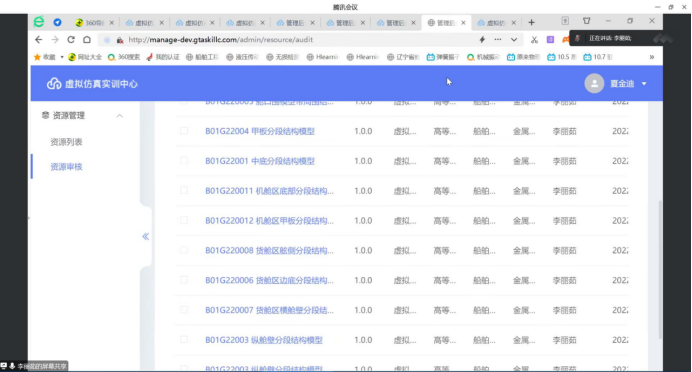Screen dimensions: 692x372
Task: Collapse the 资源管理 menu section
Action: coord(120,116)
